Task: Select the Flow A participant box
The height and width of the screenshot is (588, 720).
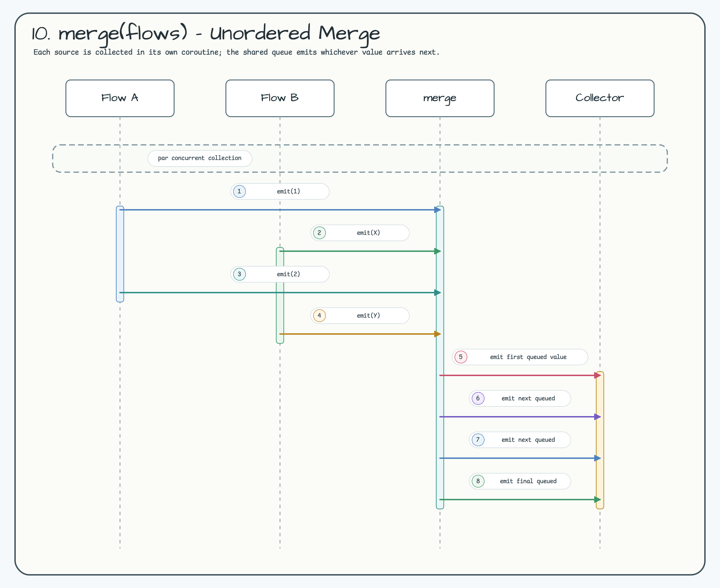Action: [x=120, y=98]
